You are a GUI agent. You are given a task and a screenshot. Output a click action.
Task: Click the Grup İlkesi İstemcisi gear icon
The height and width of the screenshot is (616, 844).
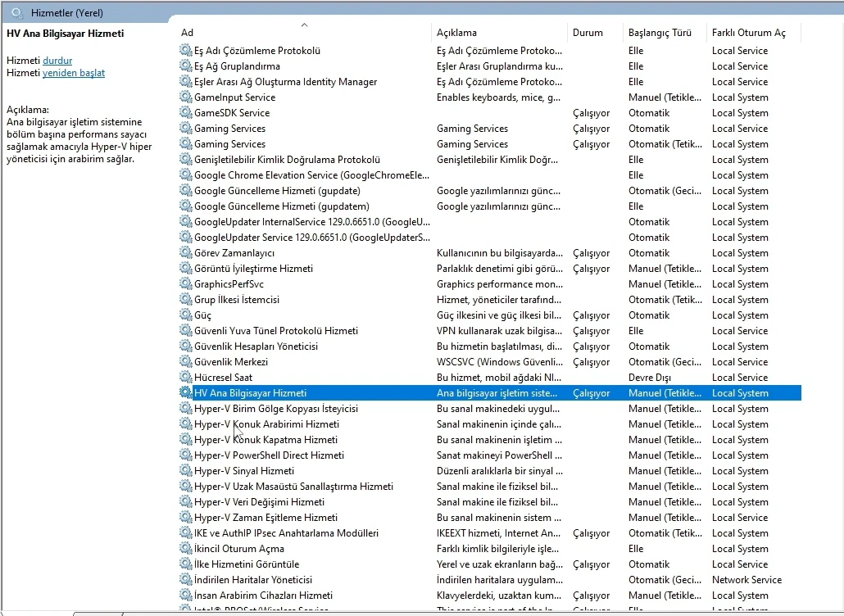186,300
